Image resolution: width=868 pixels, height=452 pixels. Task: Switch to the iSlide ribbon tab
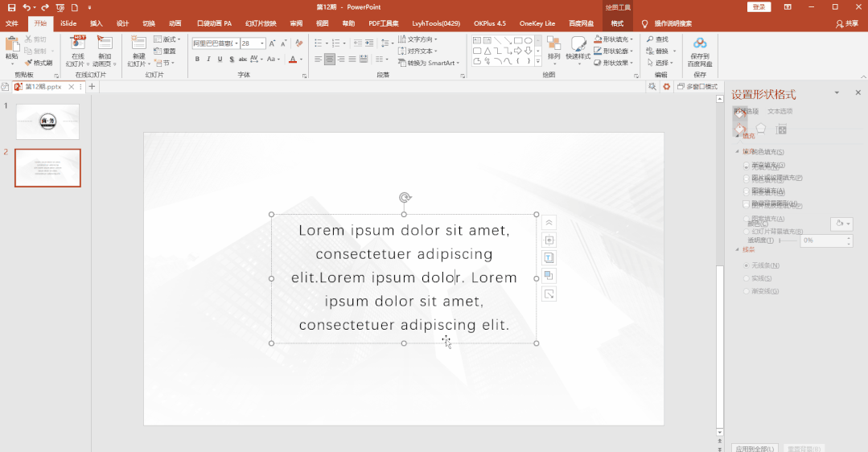(x=68, y=23)
